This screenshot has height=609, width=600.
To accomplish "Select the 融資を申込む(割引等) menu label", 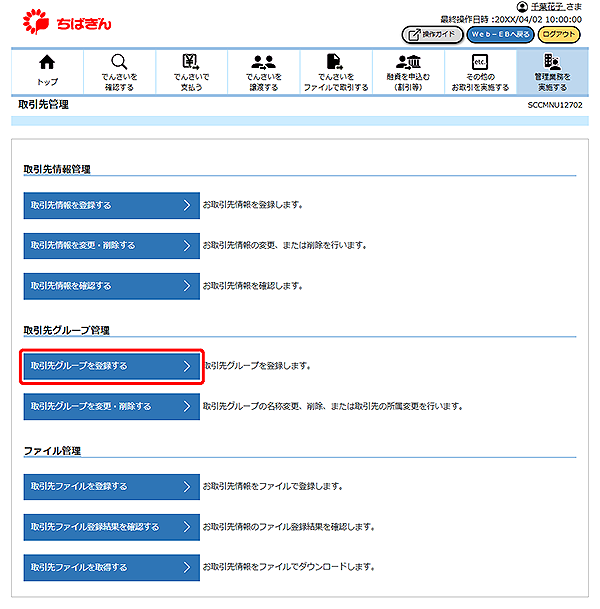I will point(408,82).
